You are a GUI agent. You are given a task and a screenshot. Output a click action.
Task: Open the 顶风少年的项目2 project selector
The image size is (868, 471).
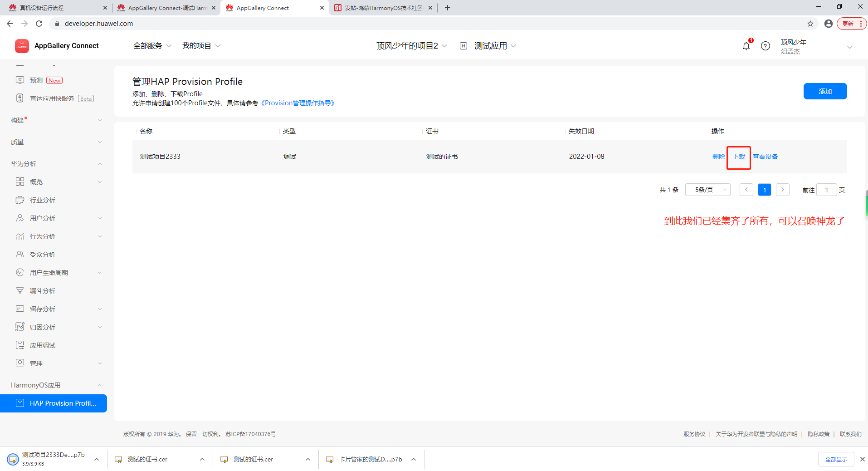click(412, 46)
